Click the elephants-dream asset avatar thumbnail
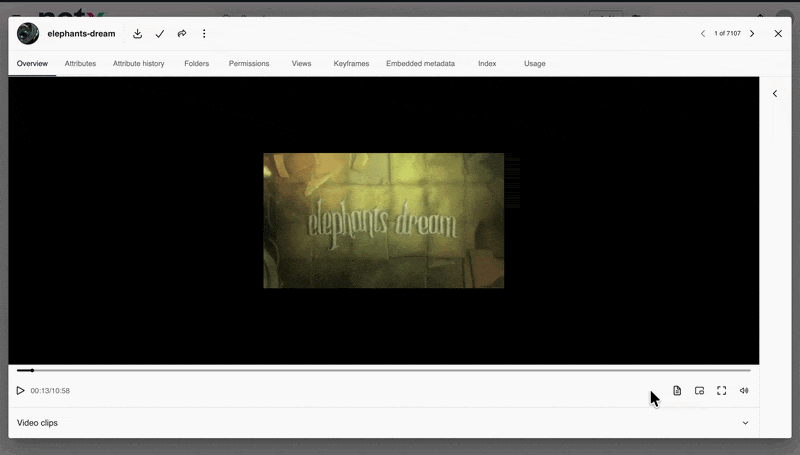Screen dimensions: 800x455 point(28,34)
